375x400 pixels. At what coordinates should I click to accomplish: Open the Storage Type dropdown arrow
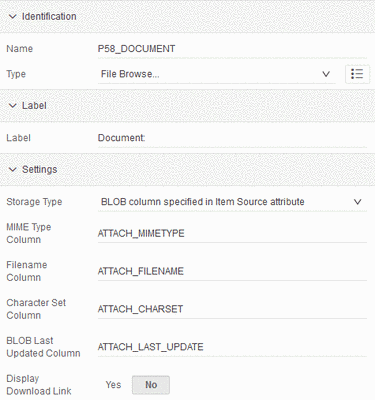357,202
